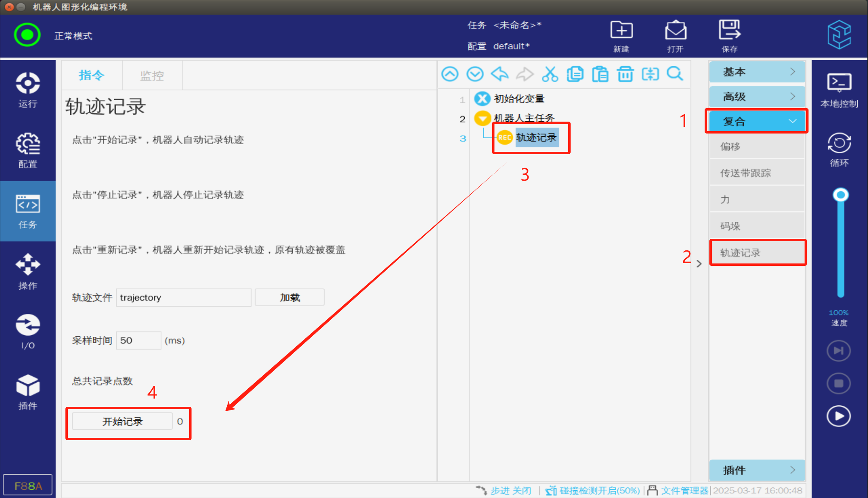Click the speed slider handle
Screen dimensions: 868x498
click(x=840, y=195)
